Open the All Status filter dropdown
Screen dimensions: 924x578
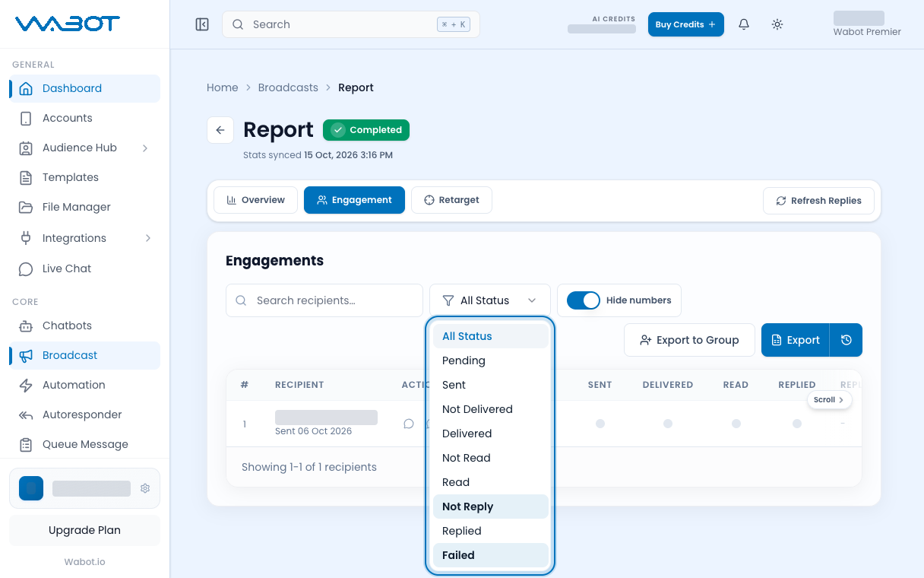click(490, 300)
